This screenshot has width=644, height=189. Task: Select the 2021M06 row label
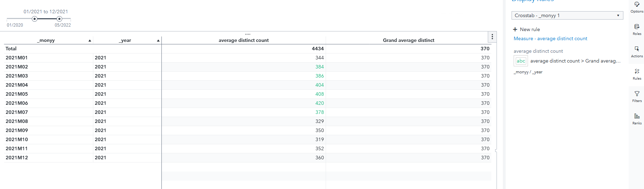click(17, 103)
